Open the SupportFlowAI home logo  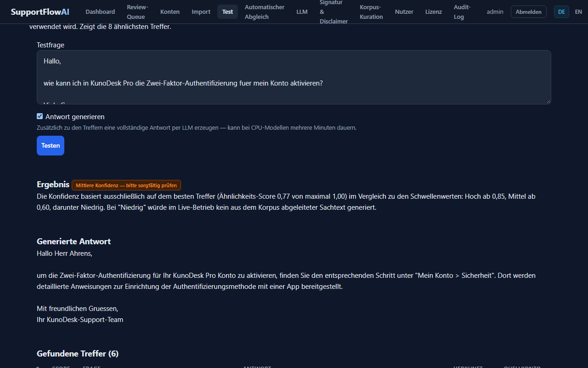[x=40, y=12]
